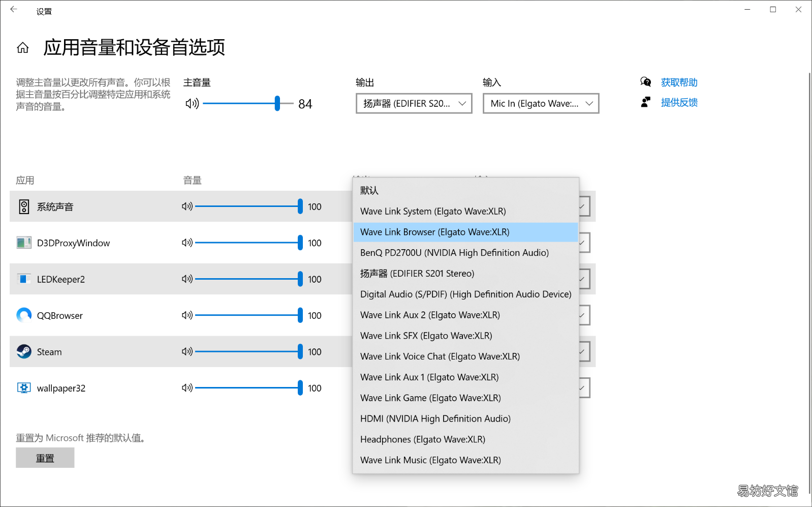This screenshot has width=812, height=507.
Task: Select 默认 in the output list
Action: tap(465, 190)
